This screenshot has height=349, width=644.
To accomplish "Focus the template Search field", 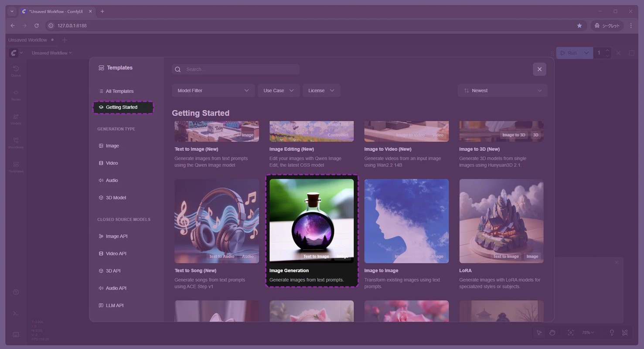I will (x=236, y=69).
